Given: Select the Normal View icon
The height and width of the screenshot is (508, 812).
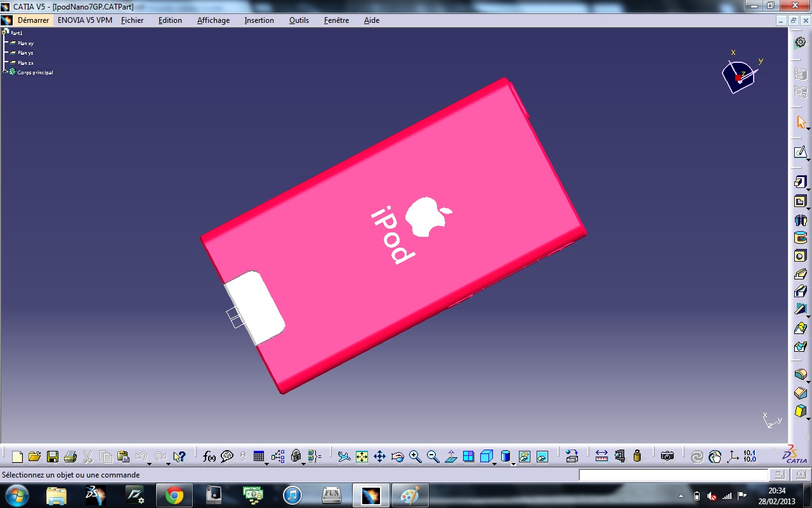Looking at the screenshot, I should (x=451, y=457).
